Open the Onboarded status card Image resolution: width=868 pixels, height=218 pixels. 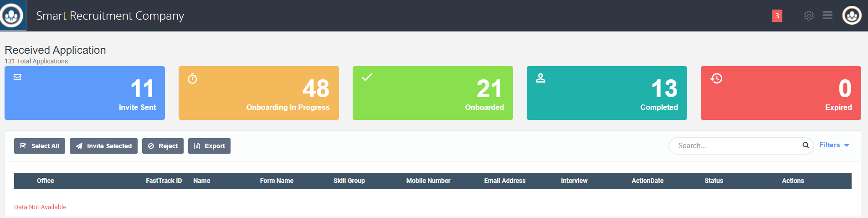[x=432, y=93]
